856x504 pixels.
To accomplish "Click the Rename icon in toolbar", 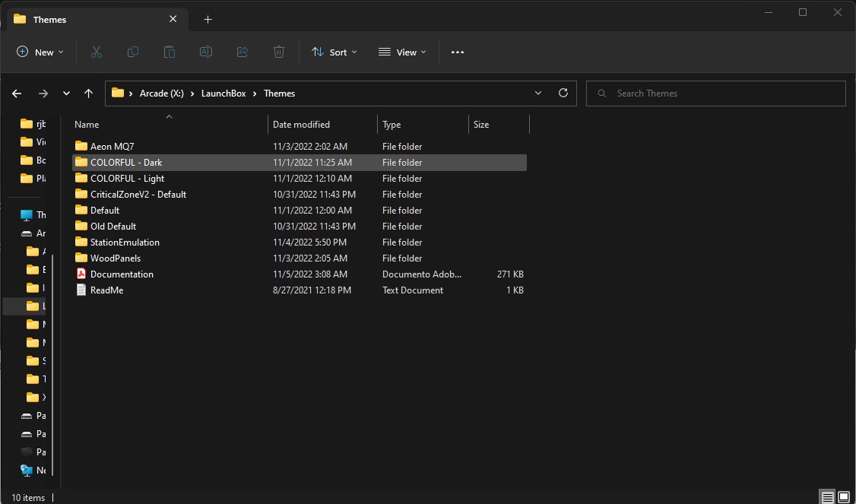I will (x=206, y=52).
